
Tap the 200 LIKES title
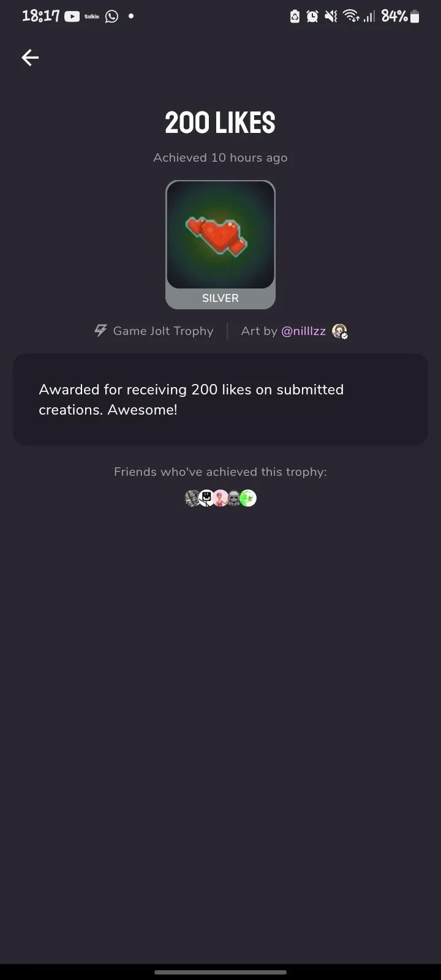click(x=221, y=123)
